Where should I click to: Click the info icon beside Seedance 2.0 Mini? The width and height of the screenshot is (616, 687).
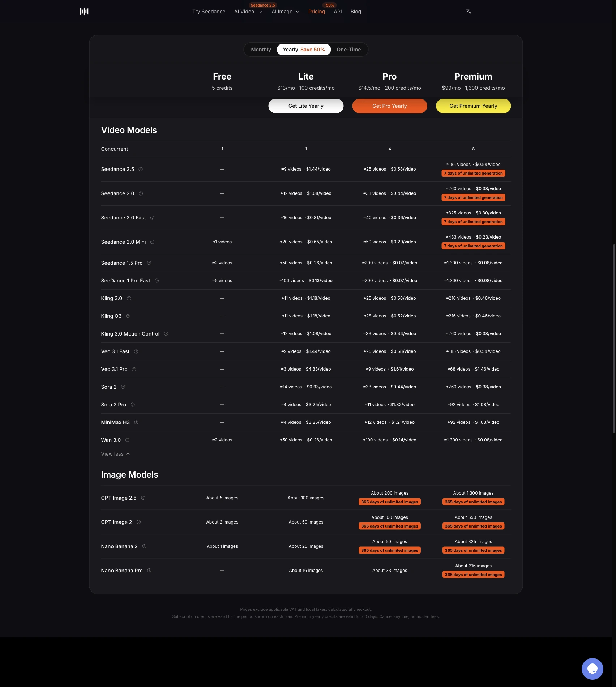coord(152,242)
